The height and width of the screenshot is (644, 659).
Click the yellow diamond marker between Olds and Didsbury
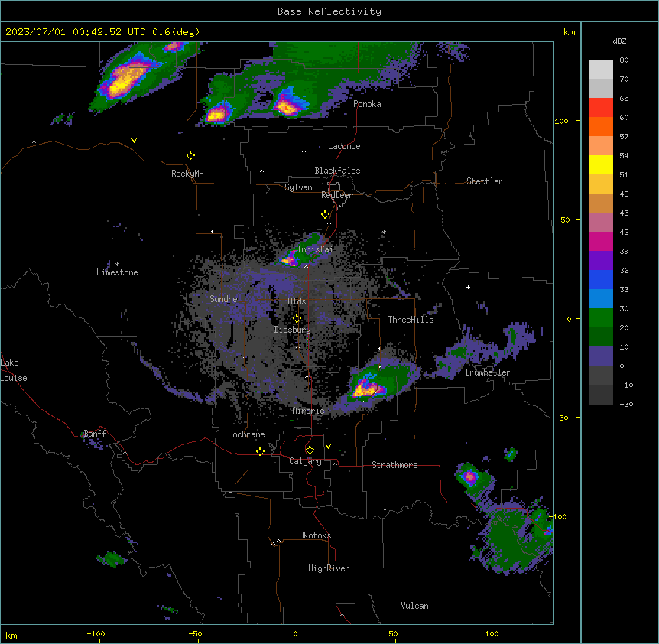[297, 319]
